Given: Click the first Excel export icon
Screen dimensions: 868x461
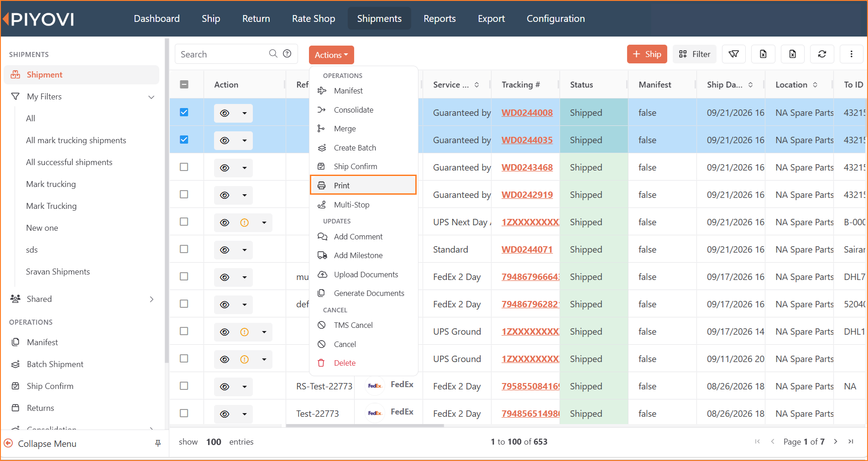Looking at the screenshot, I should 763,54.
